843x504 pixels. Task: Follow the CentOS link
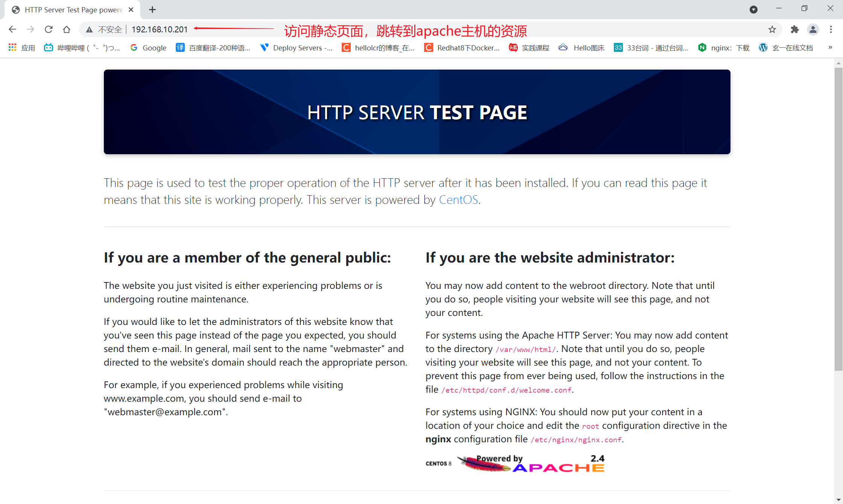point(458,200)
